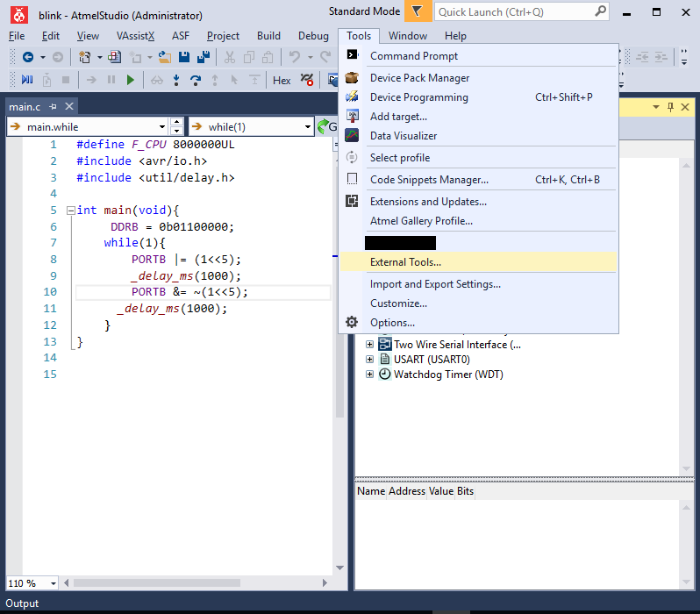The image size is (700, 614).
Task: Click the Bits column header
Action: (465, 490)
